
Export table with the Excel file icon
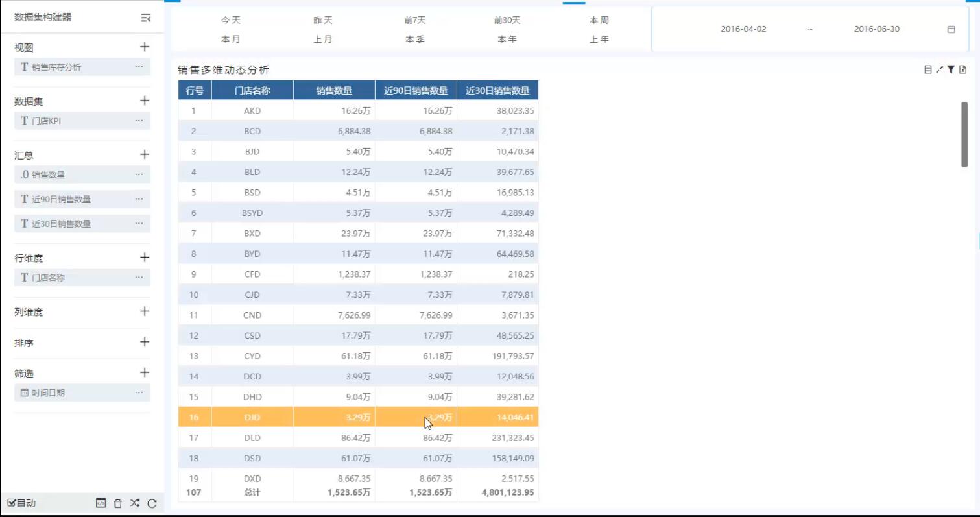(962, 69)
